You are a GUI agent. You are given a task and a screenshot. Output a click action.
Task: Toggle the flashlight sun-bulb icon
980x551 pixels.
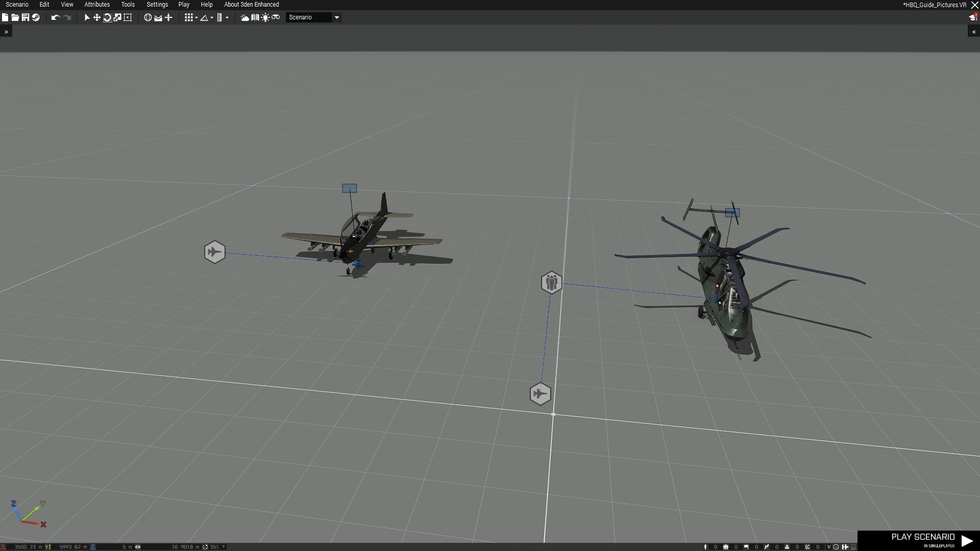[265, 17]
